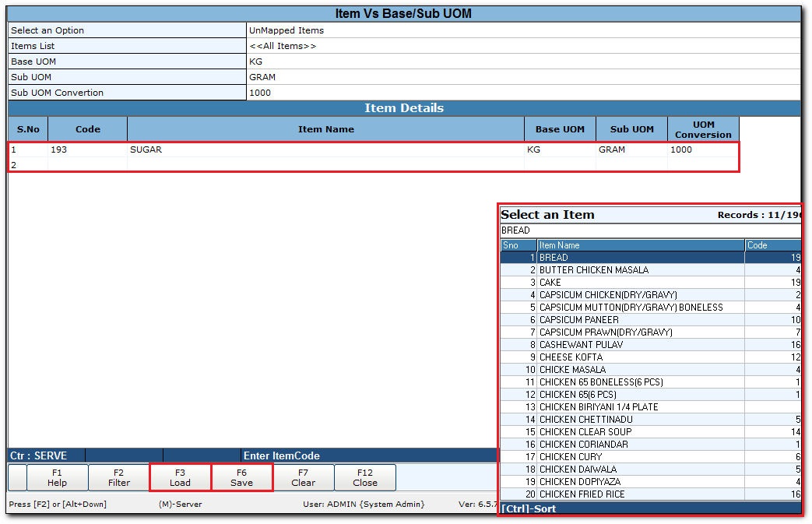812x524 pixels.
Task: Click the BREAD search box in item popup
Action: point(649,230)
